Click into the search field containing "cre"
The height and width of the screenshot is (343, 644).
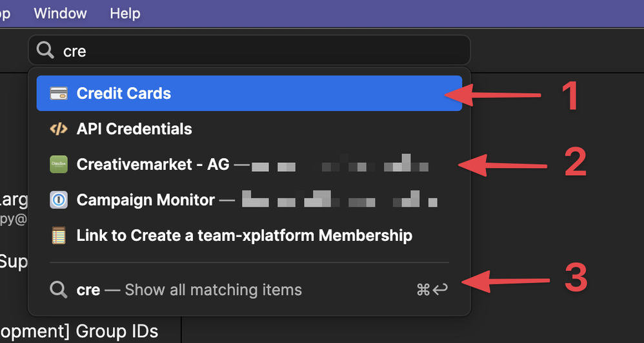tap(258, 50)
